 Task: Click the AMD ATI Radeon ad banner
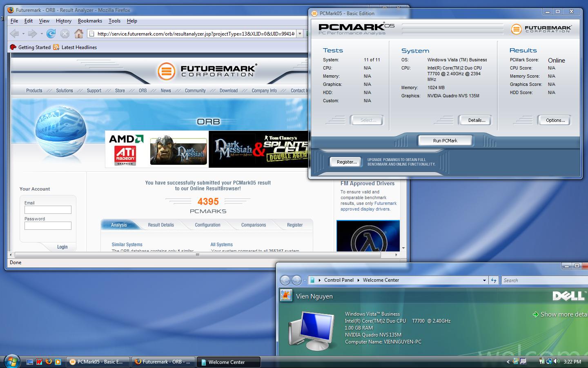(x=126, y=149)
